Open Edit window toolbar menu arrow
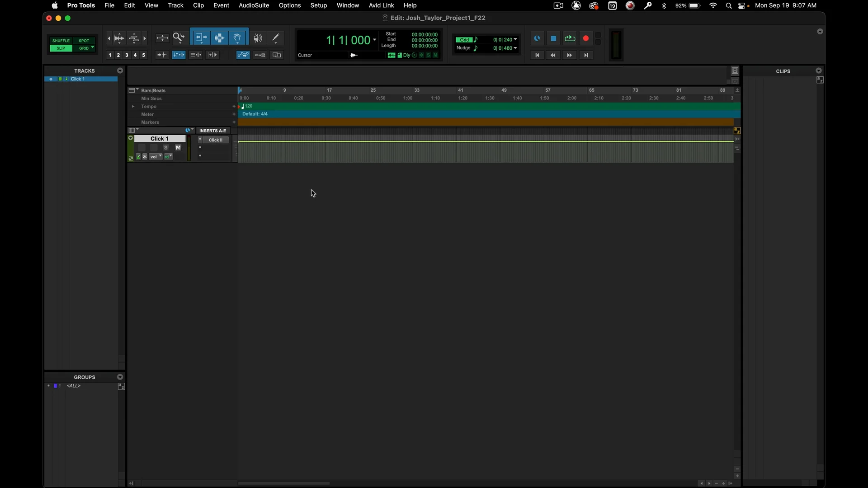This screenshot has width=868, height=488. [820, 32]
